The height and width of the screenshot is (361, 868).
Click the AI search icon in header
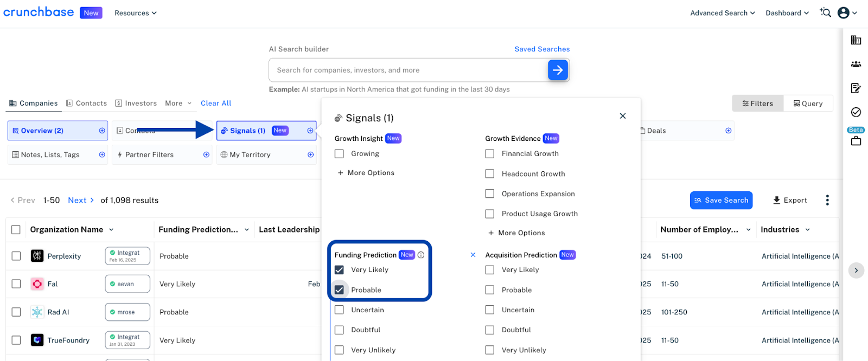point(825,12)
